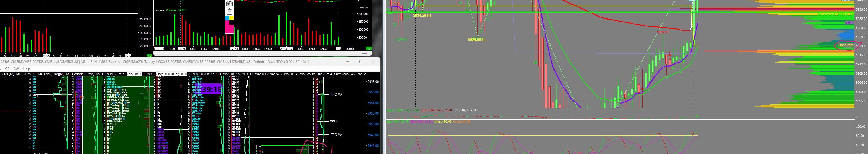Click the 'TR: 20m 41s' time remaining
Screen dimensions: 868x154
[x=327, y=74]
